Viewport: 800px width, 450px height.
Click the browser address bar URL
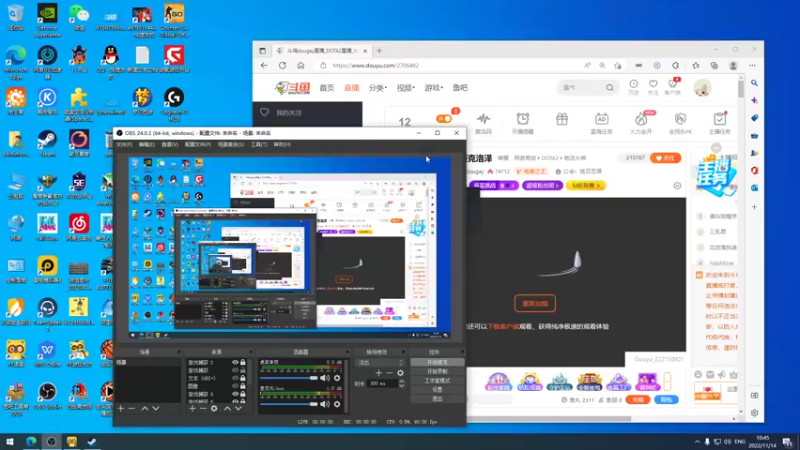click(x=376, y=65)
